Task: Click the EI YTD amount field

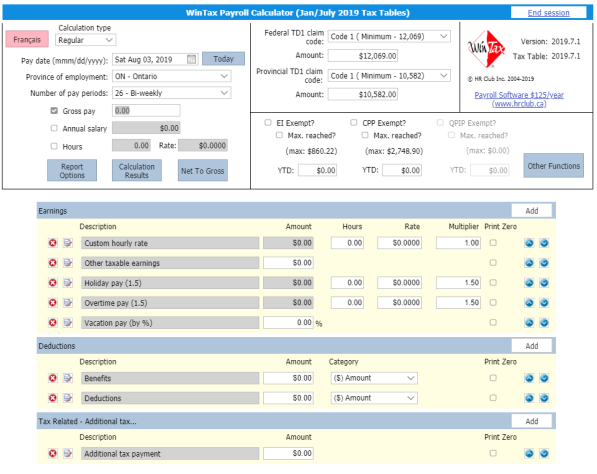Action: click(318, 170)
